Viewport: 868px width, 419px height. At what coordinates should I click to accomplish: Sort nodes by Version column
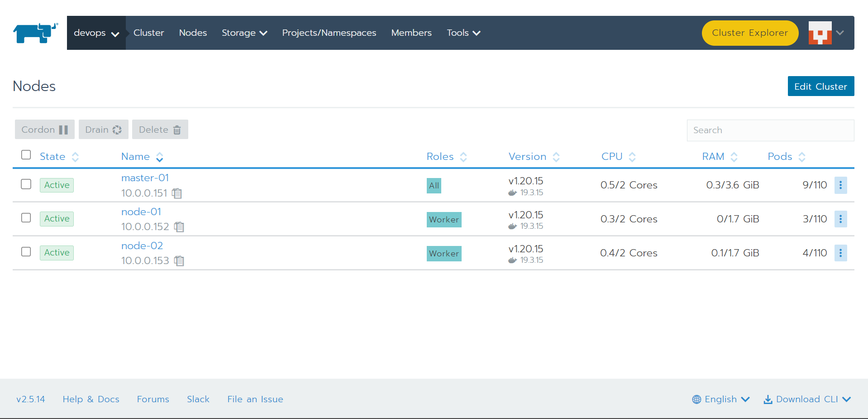click(534, 157)
